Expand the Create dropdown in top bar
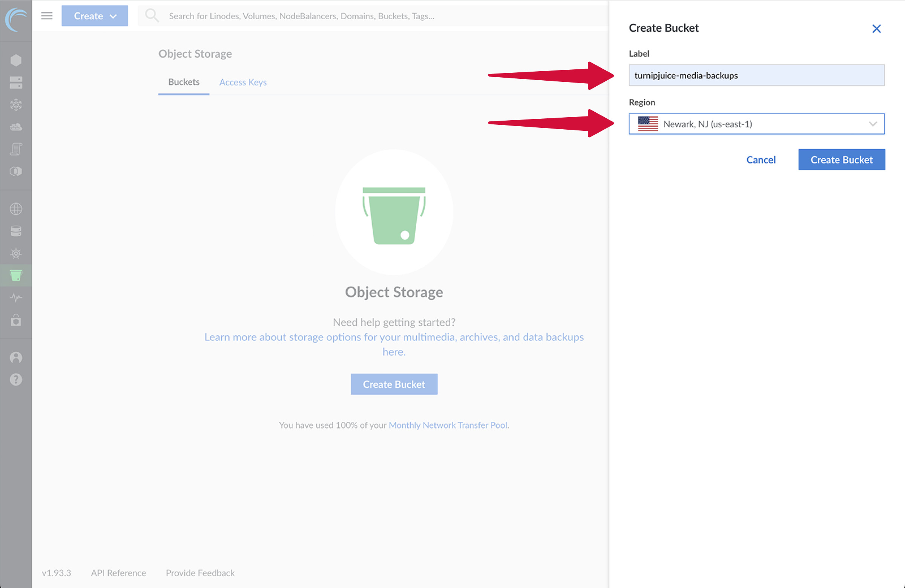Image resolution: width=905 pixels, height=588 pixels. [x=95, y=16]
